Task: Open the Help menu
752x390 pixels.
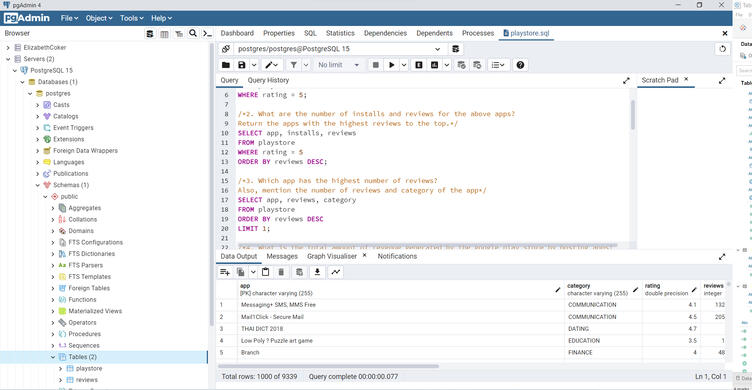Action: pos(162,18)
